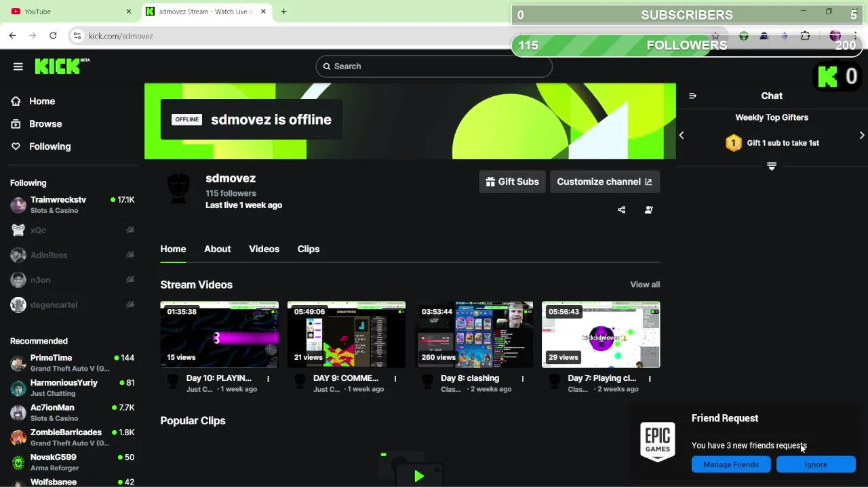Viewport: 868px width, 488px height.
Task: Click the Kick logo
Action: coord(62,66)
